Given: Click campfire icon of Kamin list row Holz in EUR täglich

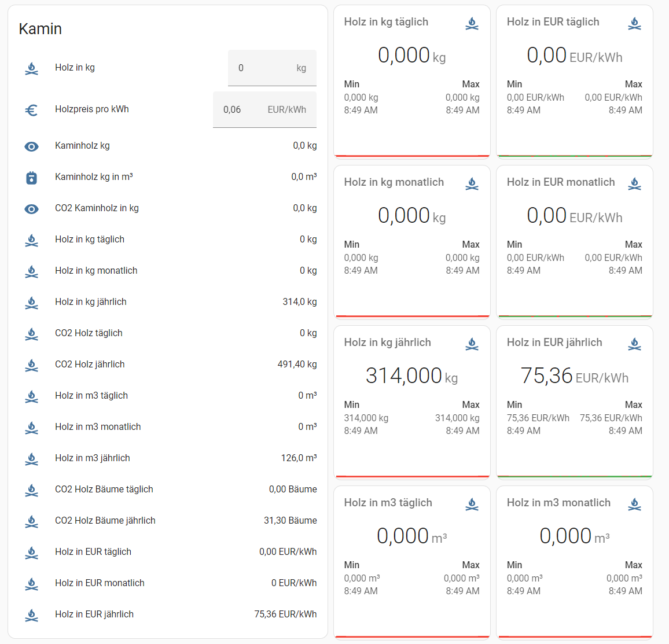Looking at the screenshot, I should 32,553.
